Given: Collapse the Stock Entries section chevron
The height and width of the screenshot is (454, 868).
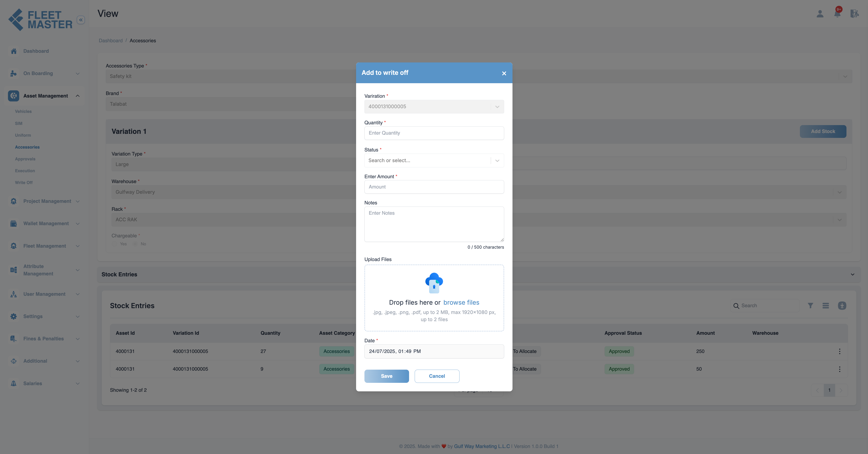Looking at the screenshot, I should [x=852, y=274].
